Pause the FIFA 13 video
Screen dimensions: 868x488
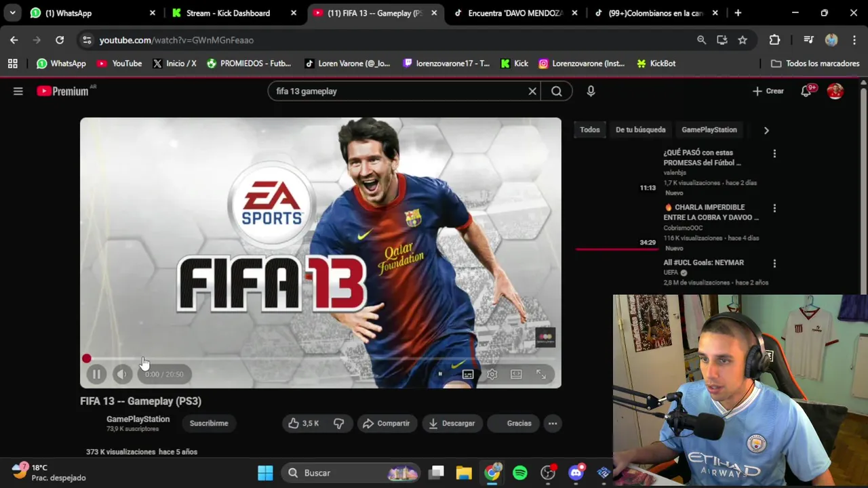(96, 374)
